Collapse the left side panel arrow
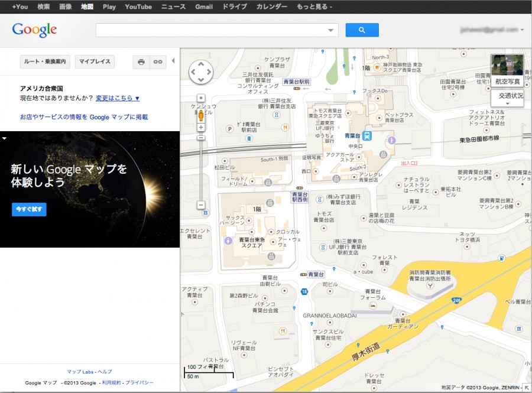 tap(173, 61)
